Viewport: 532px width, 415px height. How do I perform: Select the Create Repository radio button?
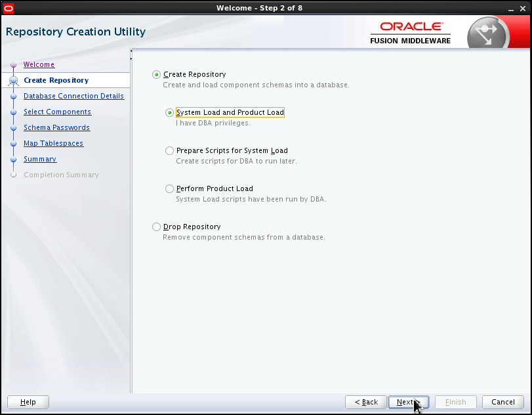[156, 74]
